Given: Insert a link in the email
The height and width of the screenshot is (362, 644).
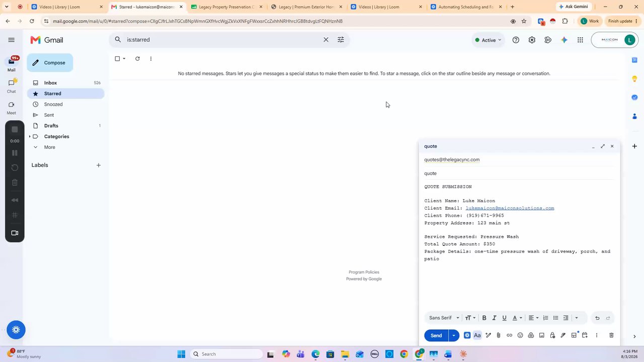Looking at the screenshot, I should tap(509, 335).
